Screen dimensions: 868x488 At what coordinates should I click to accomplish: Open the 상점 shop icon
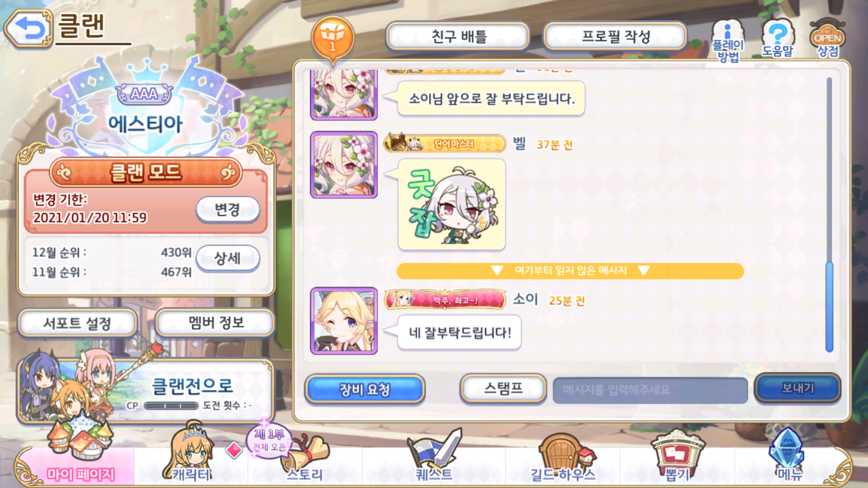pyautogui.click(x=827, y=39)
